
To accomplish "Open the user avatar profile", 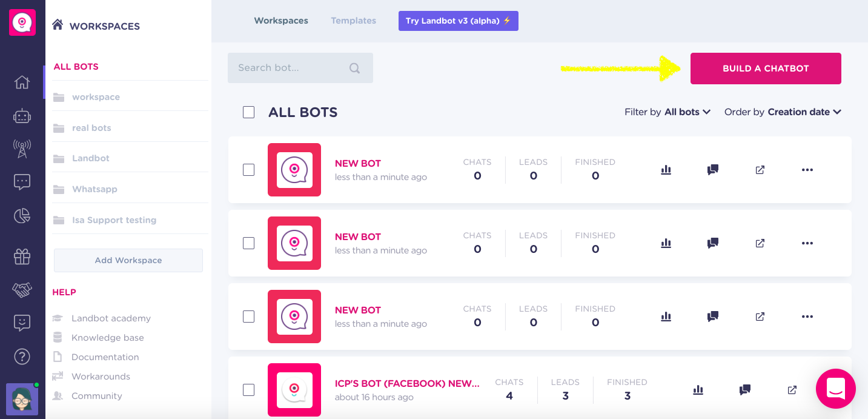I will (22, 399).
